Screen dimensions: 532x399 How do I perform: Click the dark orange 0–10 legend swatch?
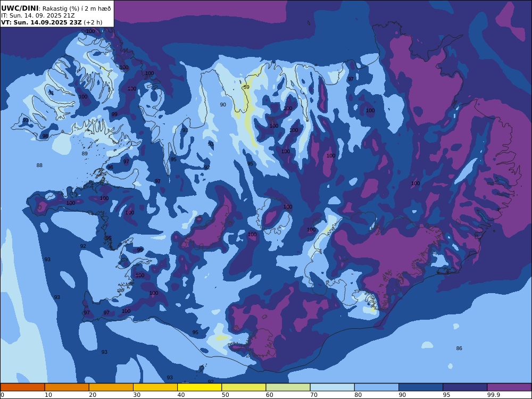pos(22,387)
